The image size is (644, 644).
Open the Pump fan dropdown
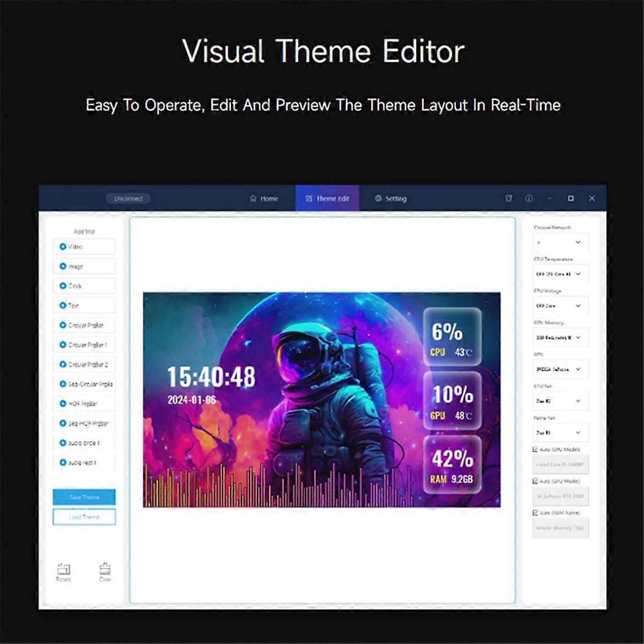pos(561,433)
